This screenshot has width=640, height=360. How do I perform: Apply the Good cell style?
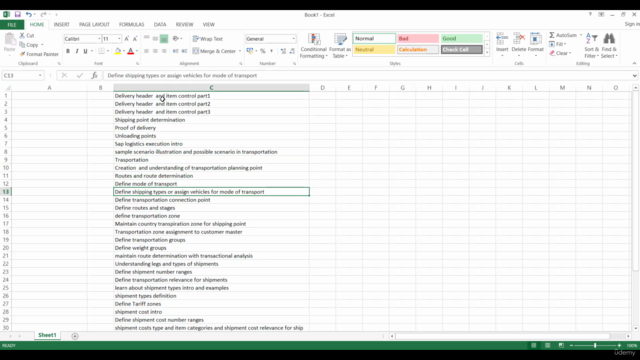tap(462, 38)
